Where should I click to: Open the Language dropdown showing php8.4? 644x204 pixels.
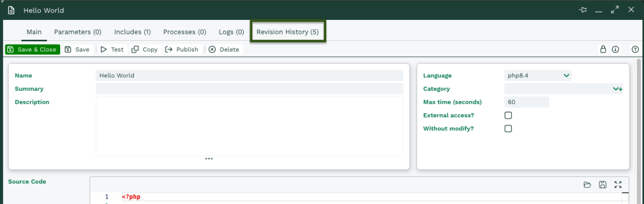pos(538,76)
